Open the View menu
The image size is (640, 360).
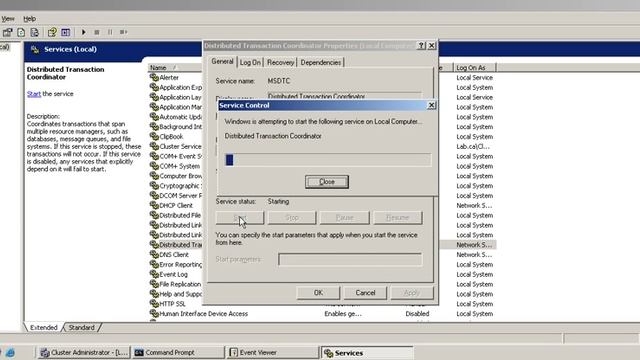[x=8, y=19]
